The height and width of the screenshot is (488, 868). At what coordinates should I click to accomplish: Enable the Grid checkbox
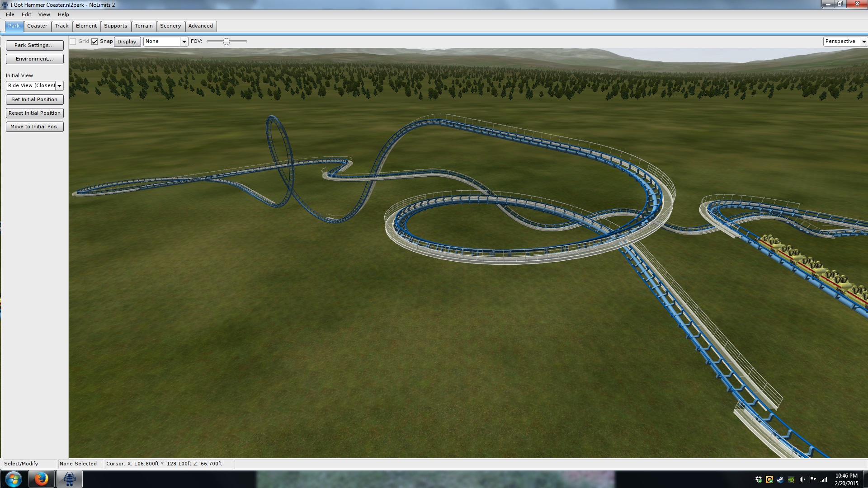(x=73, y=42)
